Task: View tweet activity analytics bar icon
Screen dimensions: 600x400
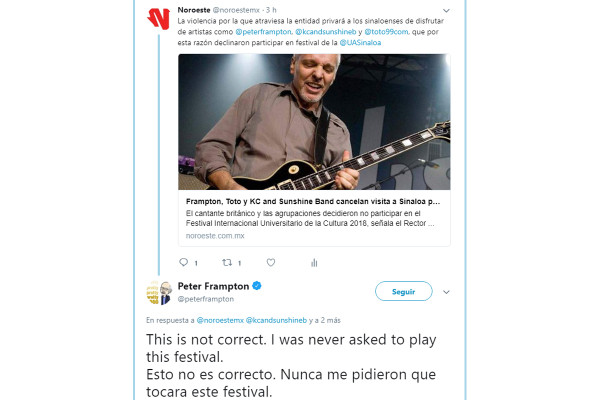Action: pyautogui.click(x=314, y=263)
